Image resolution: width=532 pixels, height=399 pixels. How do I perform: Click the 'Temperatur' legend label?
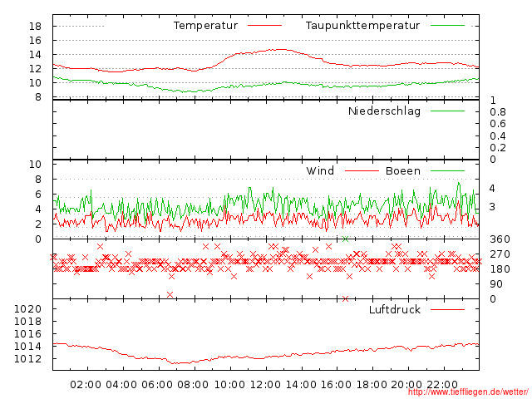point(205,26)
